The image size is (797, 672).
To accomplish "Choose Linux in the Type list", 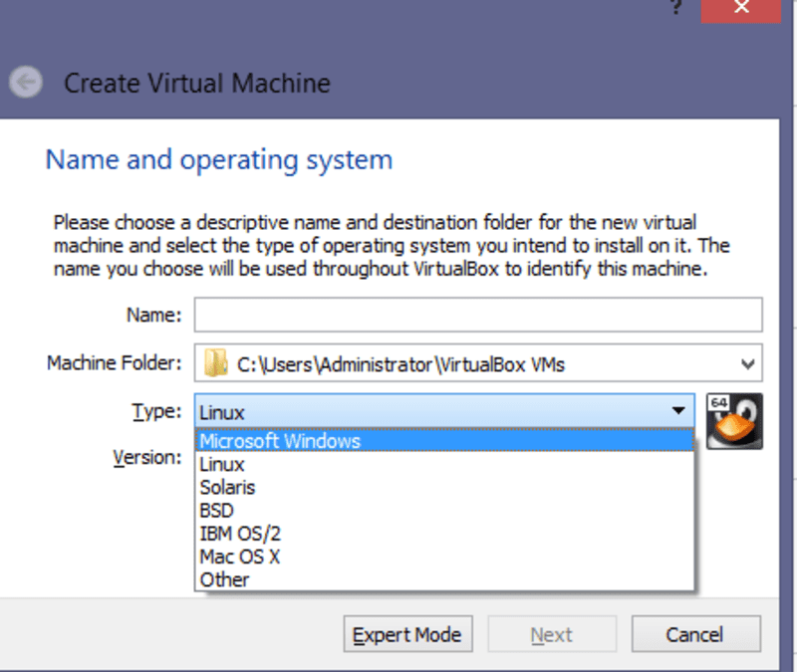I will click(x=444, y=464).
